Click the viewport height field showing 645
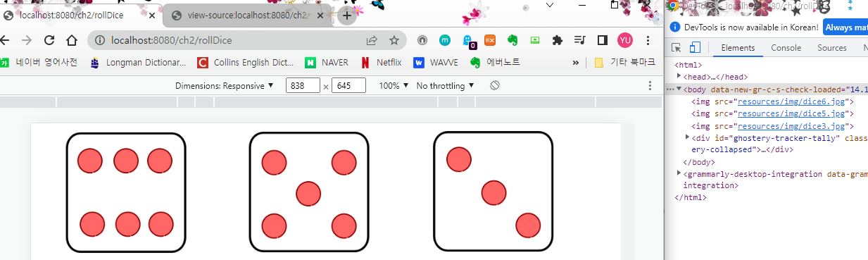This screenshot has width=868, height=260. 348,85
